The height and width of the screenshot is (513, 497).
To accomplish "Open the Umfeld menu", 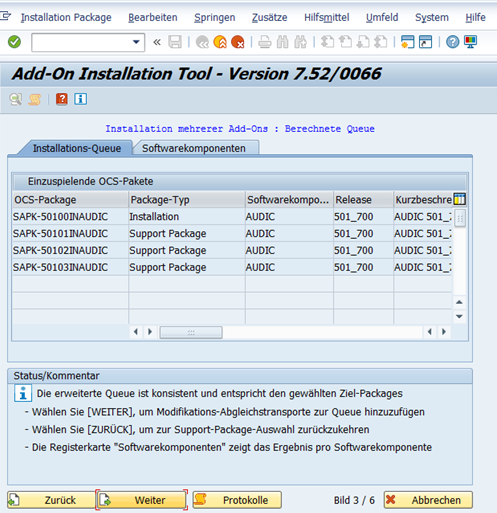I will (382, 17).
